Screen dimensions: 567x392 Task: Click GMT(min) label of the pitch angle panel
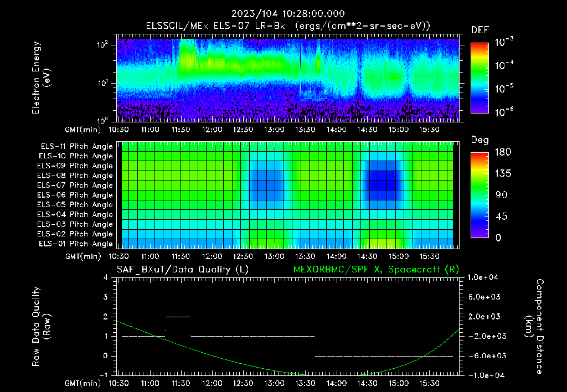click(83, 256)
